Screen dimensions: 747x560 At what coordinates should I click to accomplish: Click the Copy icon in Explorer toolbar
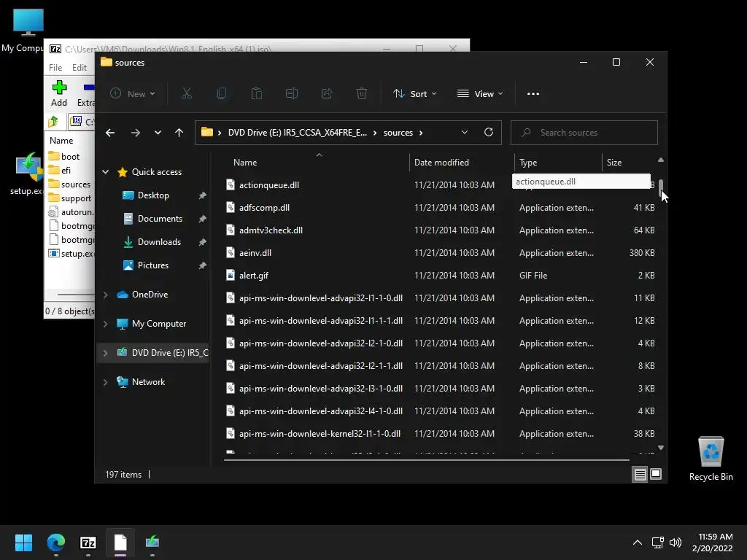[x=222, y=94]
